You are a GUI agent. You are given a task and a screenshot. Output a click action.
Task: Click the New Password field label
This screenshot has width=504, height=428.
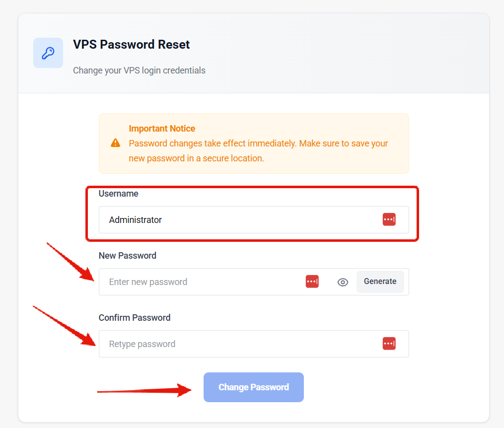[x=127, y=255]
